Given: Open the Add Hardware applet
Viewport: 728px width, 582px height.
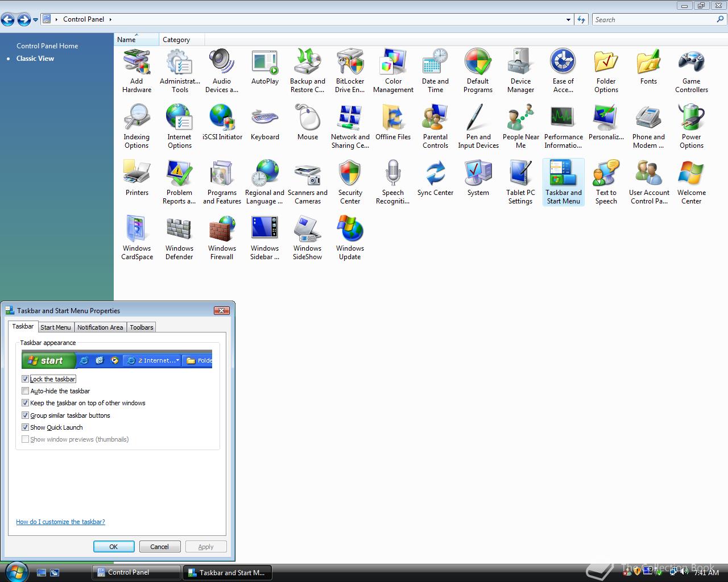Looking at the screenshot, I should 136,71.
